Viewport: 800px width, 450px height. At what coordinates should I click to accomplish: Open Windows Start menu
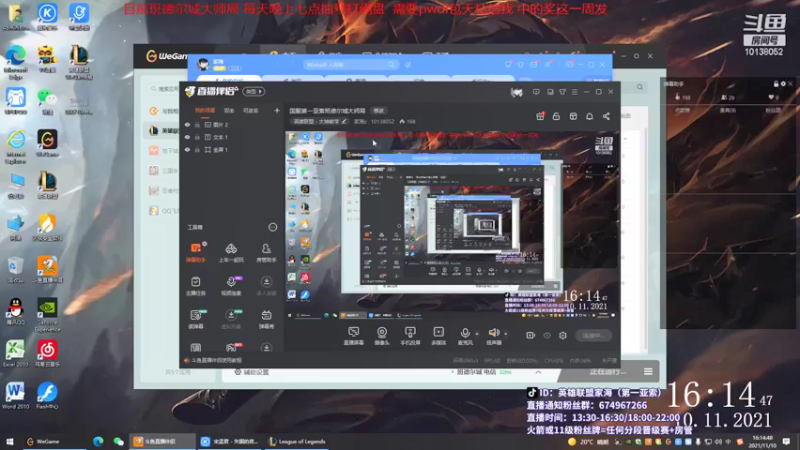pos(10,441)
